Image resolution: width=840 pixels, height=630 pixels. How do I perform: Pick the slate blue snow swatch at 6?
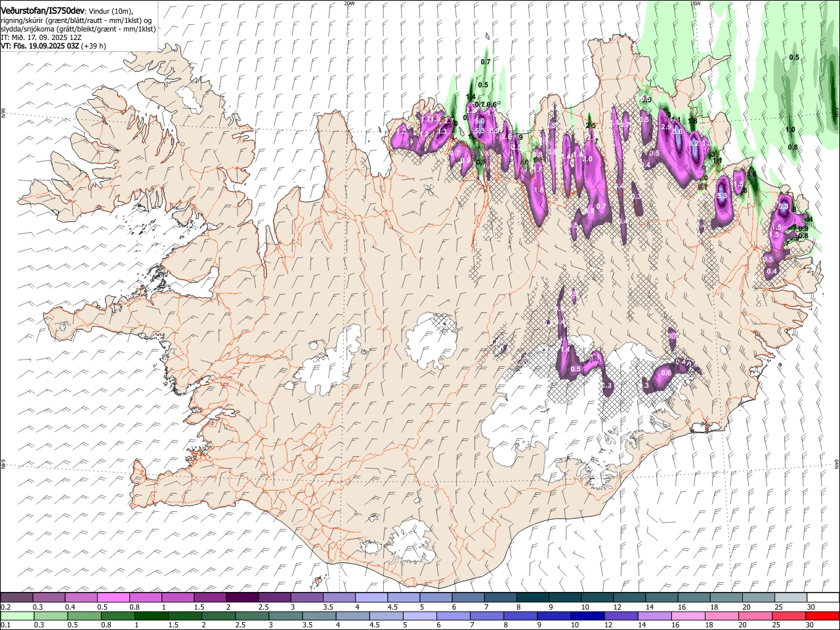pos(468,597)
